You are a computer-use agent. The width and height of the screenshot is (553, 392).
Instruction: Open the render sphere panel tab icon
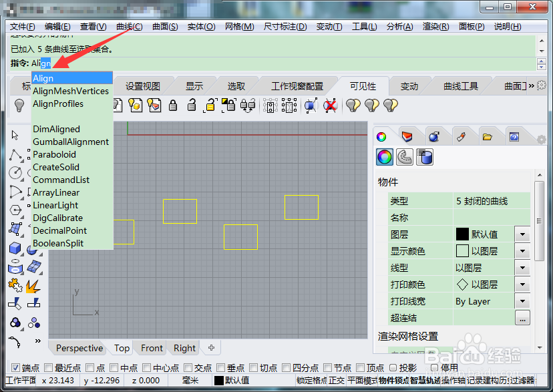tap(434, 137)
